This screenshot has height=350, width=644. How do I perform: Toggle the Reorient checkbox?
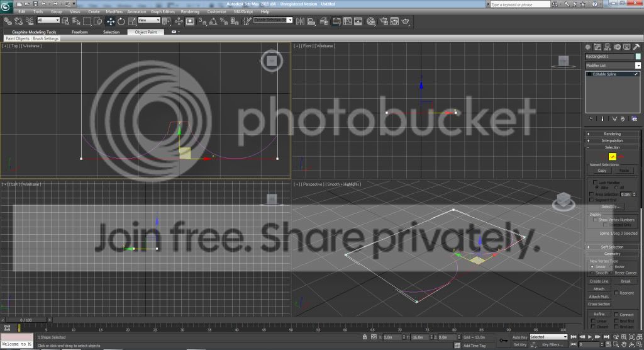(616, 293)
